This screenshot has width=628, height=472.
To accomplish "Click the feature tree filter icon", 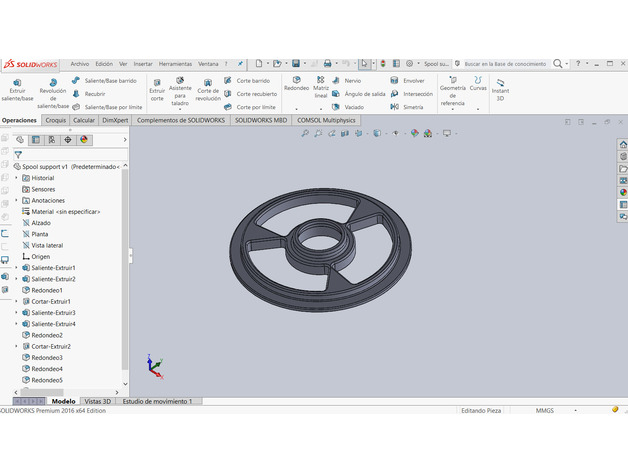I will click(18, 155).
